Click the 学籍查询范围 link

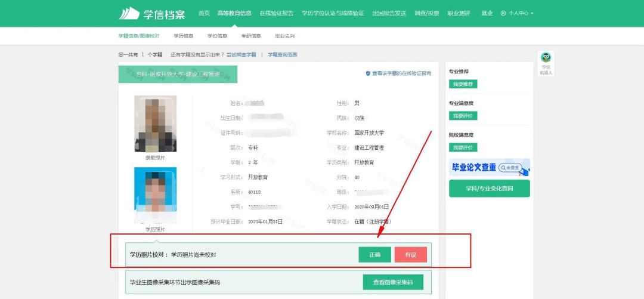(283, 54)
